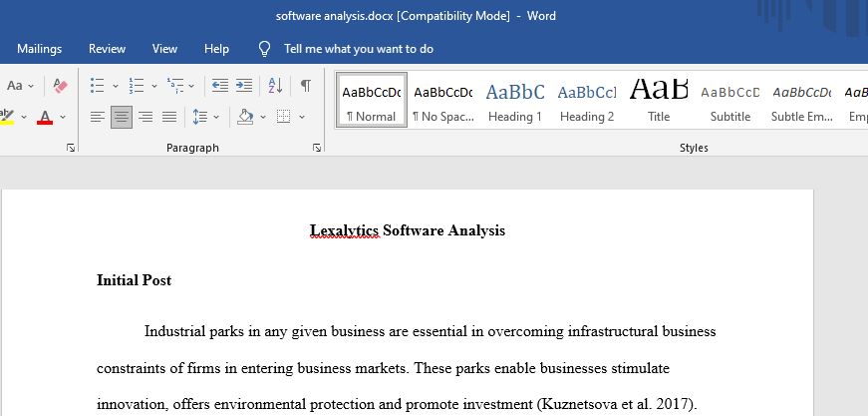Screen dimensions: 868x416
Task: Click the line starting constraints of firms
Action: coord(383,368)
